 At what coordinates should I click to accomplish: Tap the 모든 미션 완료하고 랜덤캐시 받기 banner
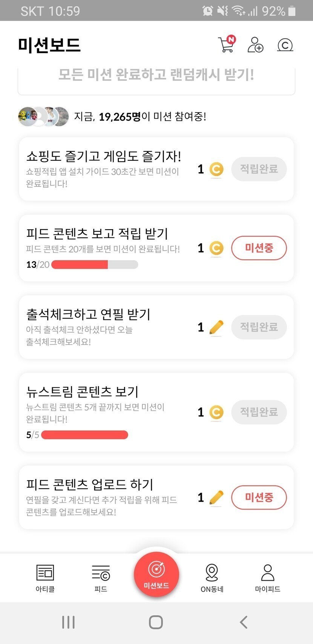[156, 75]
